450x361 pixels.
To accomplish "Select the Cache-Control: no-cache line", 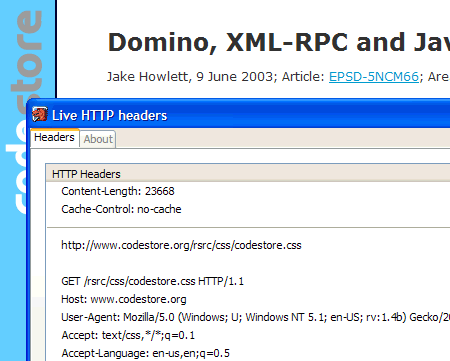I will (x=121, y=209).
